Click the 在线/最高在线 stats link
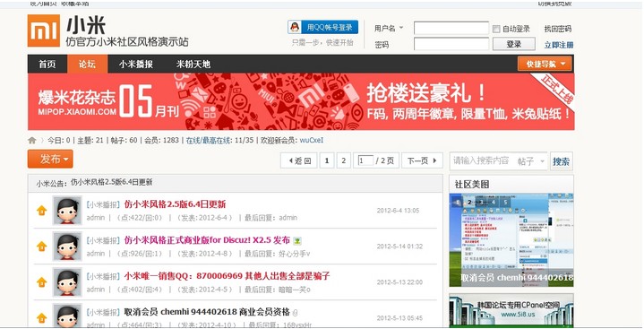 209,140
